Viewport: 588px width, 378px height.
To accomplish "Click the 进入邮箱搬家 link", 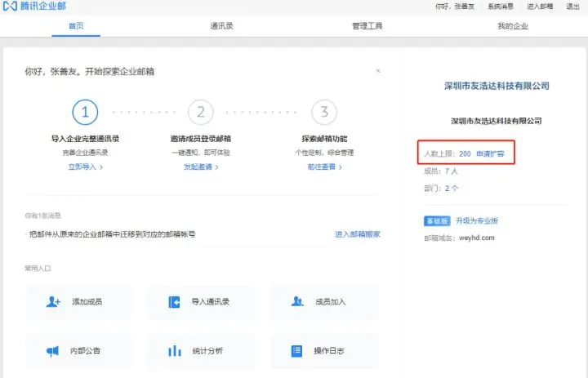I will [x=358, y=234].
